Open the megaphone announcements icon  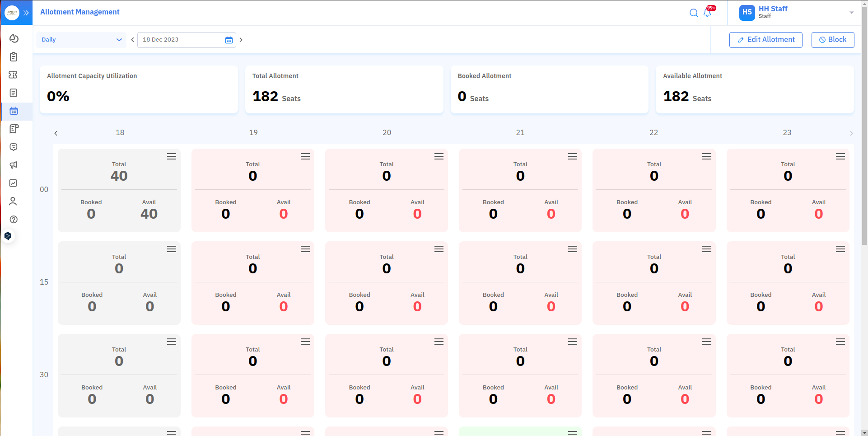[x=14, y=165]
